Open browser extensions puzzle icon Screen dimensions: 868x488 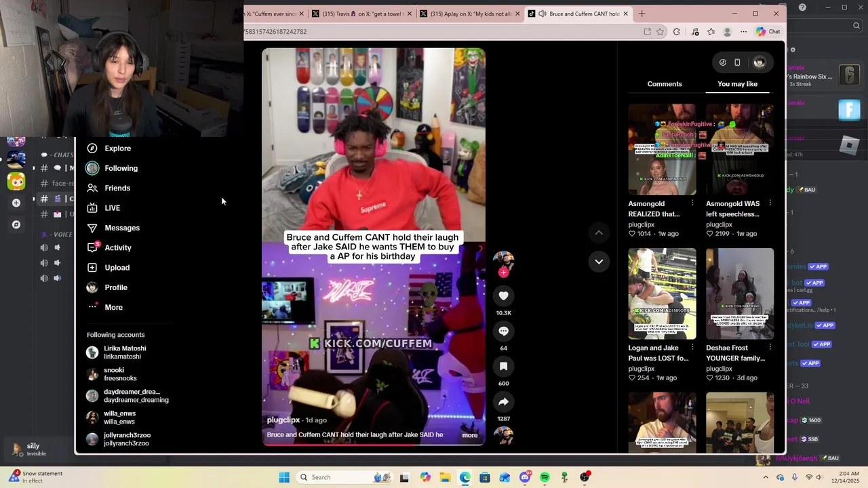[676, 32]
